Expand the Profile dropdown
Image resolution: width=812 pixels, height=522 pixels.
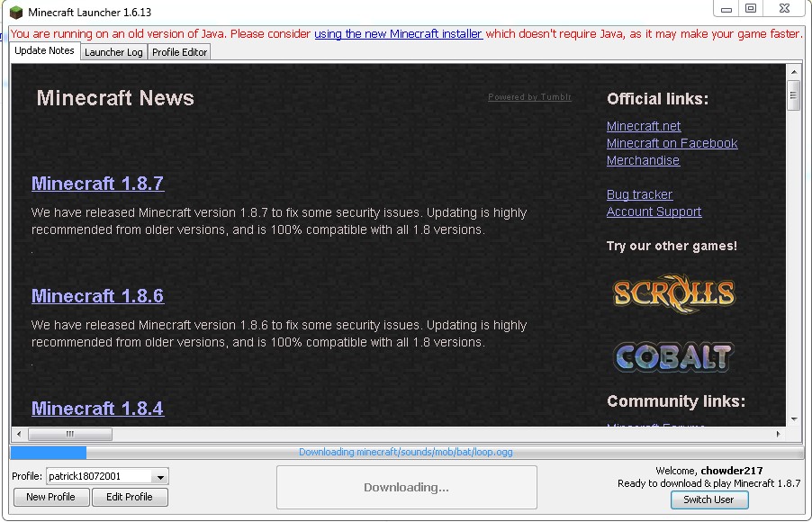(160, 476)
